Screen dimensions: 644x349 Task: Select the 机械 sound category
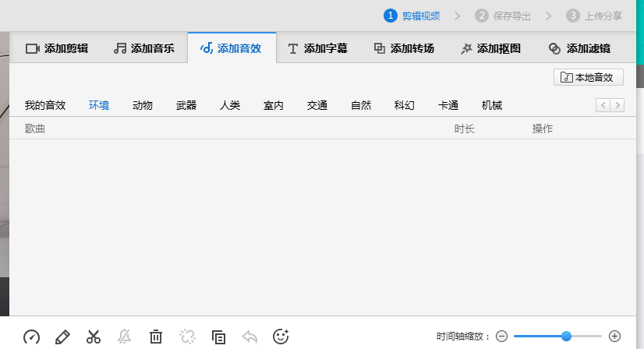tap(492, 105)
